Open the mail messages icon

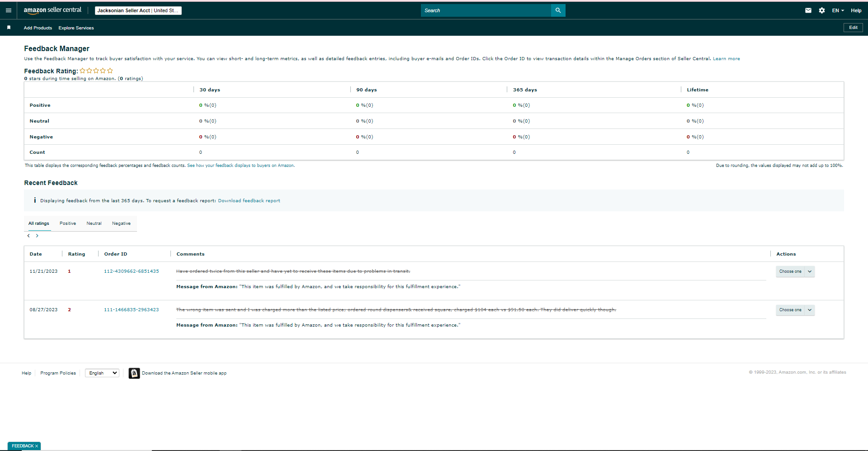808,10
